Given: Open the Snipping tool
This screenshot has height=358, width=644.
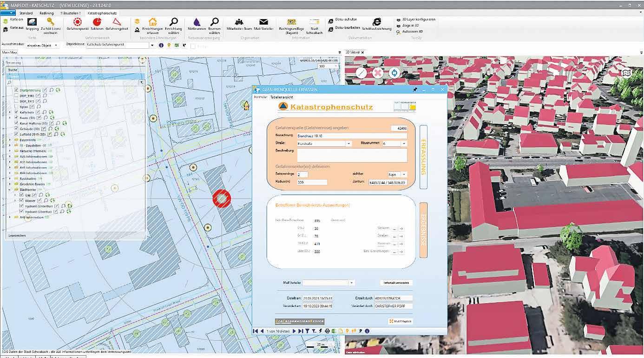Looking at the screenshot, I should point(32,22).
